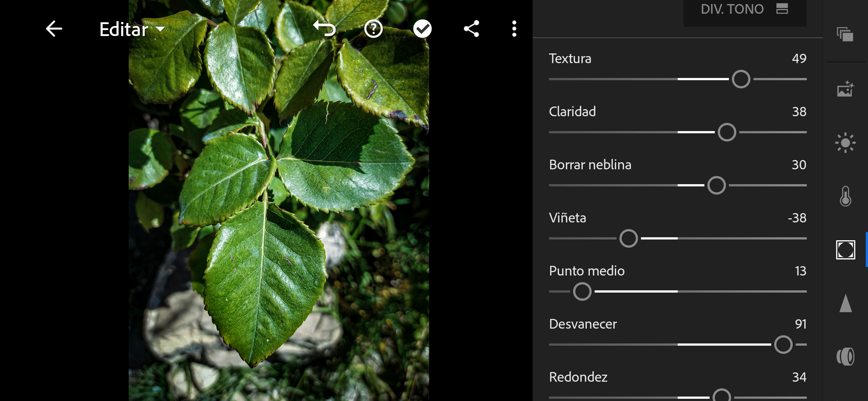This screenshot has height=401, width=868.
Task: Open the Detail triangle icon panel
Action: pos(845,303)
